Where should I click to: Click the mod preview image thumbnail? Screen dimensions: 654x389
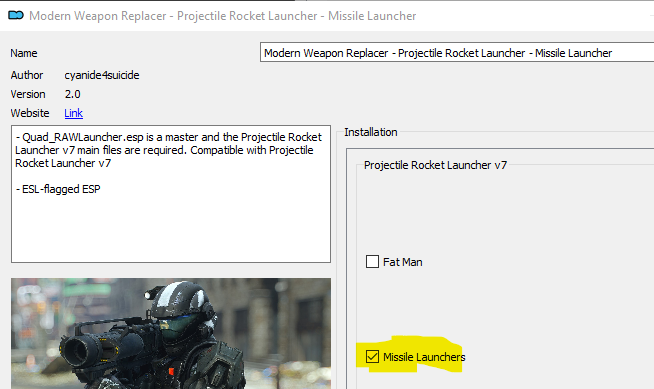tap(171, 334)
